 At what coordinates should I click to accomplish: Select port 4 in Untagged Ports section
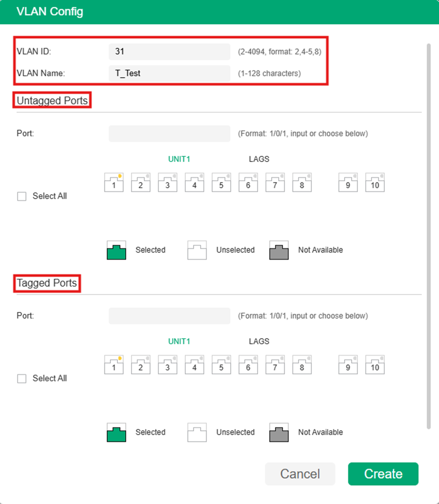(194, 183)
